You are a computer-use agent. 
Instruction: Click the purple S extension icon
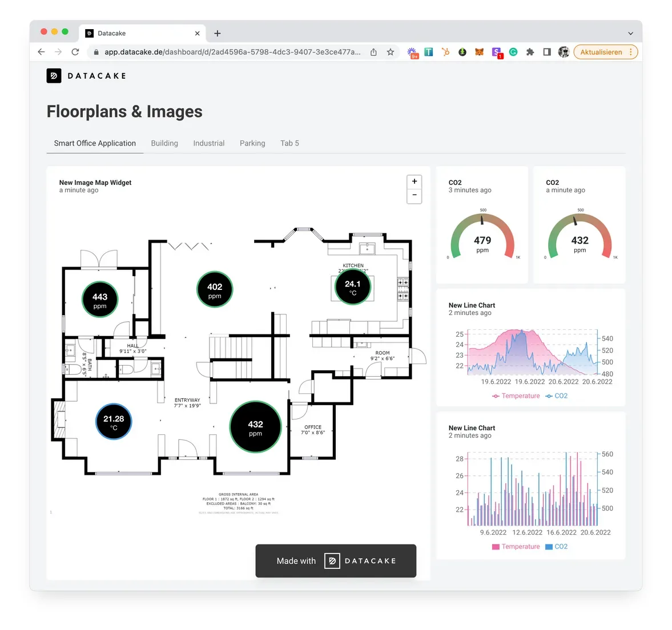pos(497,52)
